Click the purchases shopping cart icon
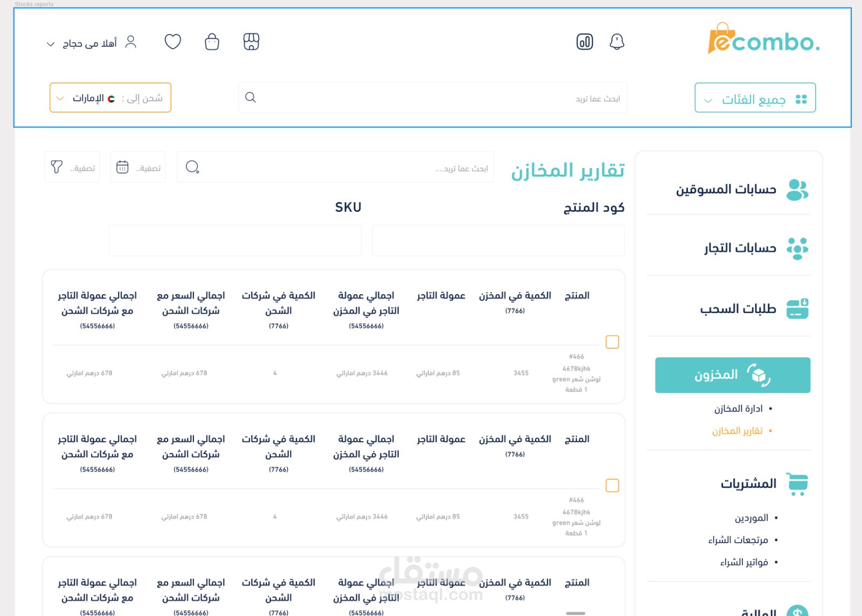 click(x=797, y=484)
